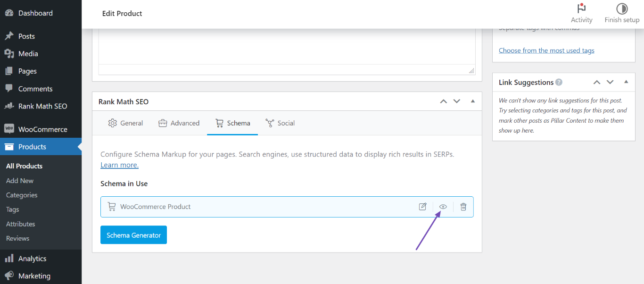
Task: Open the Schema Generator
Action: 133,234
